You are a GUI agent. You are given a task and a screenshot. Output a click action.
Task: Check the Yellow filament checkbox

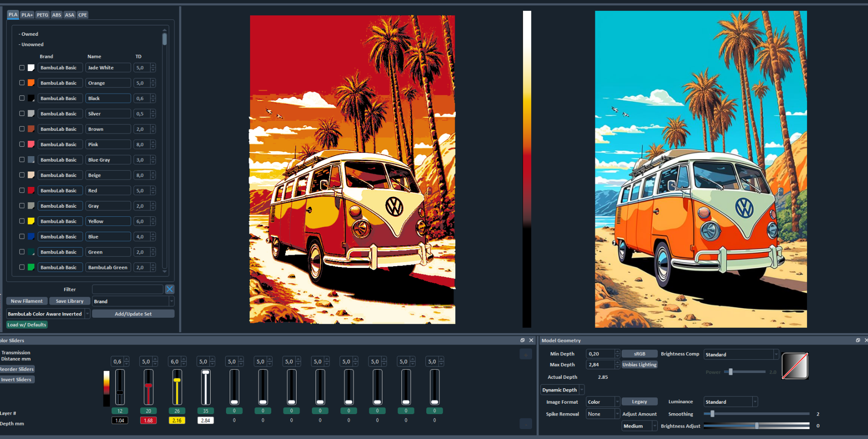click(x=22, y=221)
